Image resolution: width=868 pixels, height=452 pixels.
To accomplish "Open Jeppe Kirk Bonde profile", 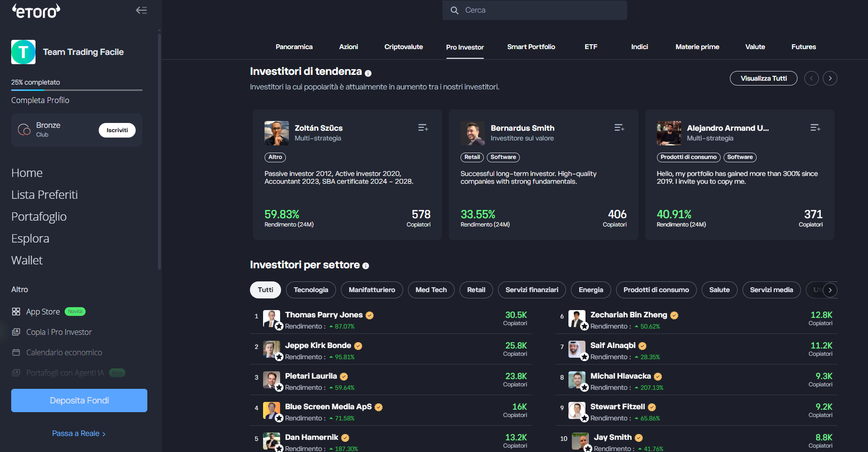I will pos(318,346).
